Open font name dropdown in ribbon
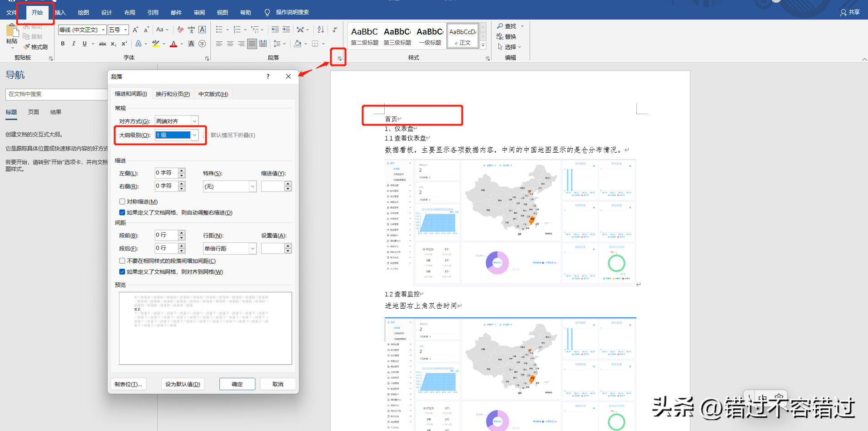The height and width of the screenshot is (431, 868). 104,30
